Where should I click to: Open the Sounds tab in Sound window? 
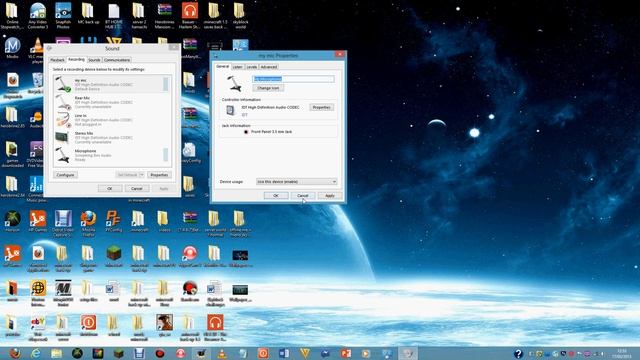click(x=94, y=60)
